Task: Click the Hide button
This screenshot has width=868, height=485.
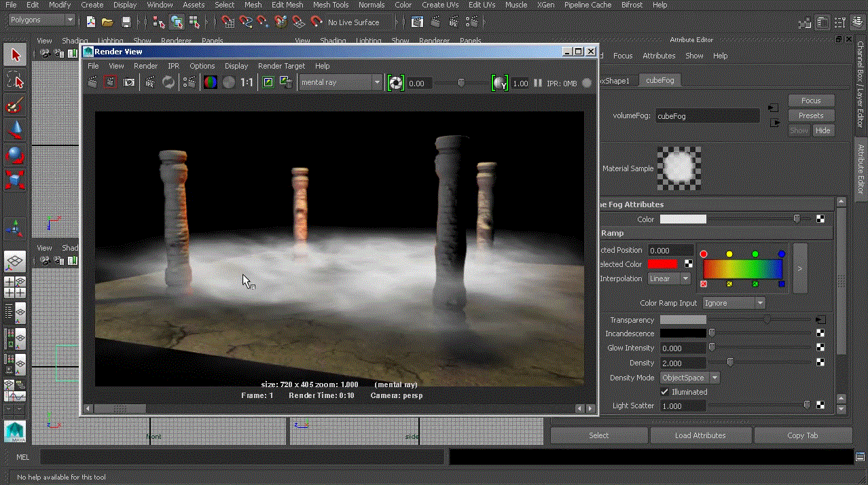Action: (822, 130)
